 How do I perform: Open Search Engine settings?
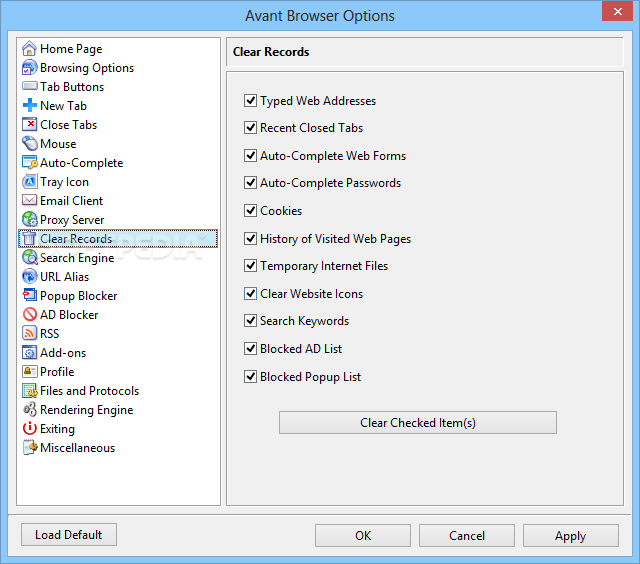click(77, 258)
